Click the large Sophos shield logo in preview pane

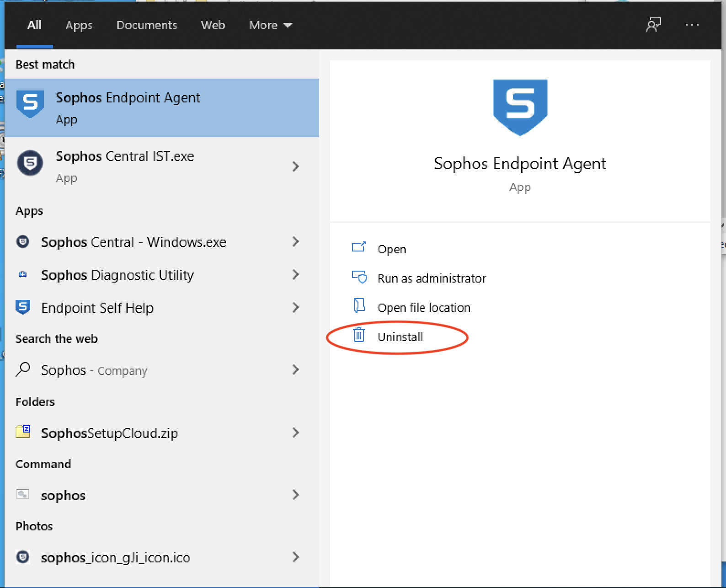click(x=520, y=107)
